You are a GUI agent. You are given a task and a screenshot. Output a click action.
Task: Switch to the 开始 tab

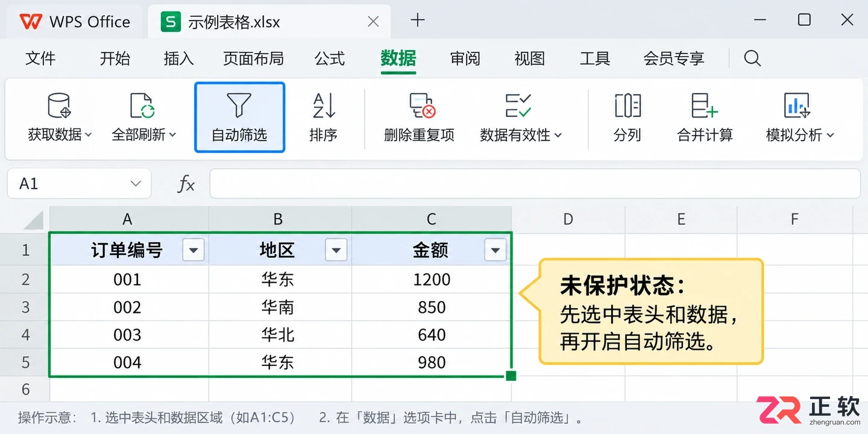[115, 58]
